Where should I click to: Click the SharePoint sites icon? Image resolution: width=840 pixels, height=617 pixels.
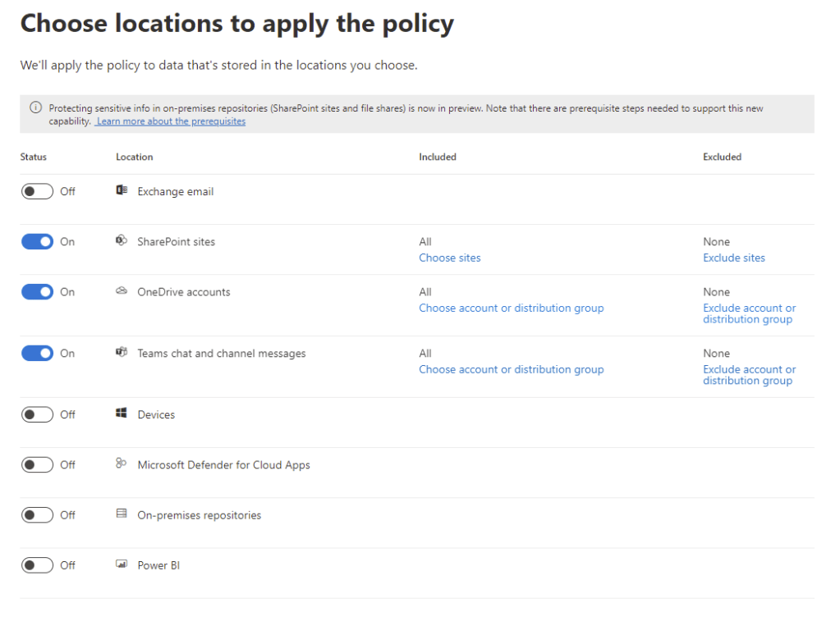coord(122,241)
